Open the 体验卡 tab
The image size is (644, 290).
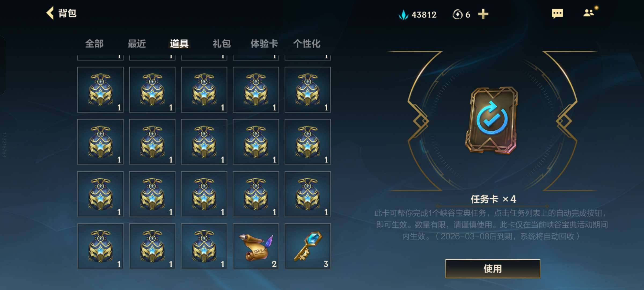point(264,44)
